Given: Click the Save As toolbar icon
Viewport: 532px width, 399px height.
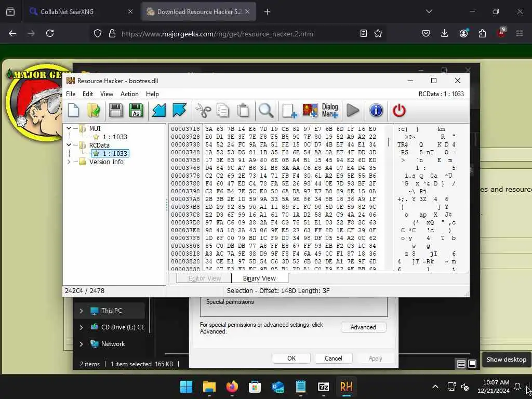Looking at the screenshot, I should (x=136, y=111).
